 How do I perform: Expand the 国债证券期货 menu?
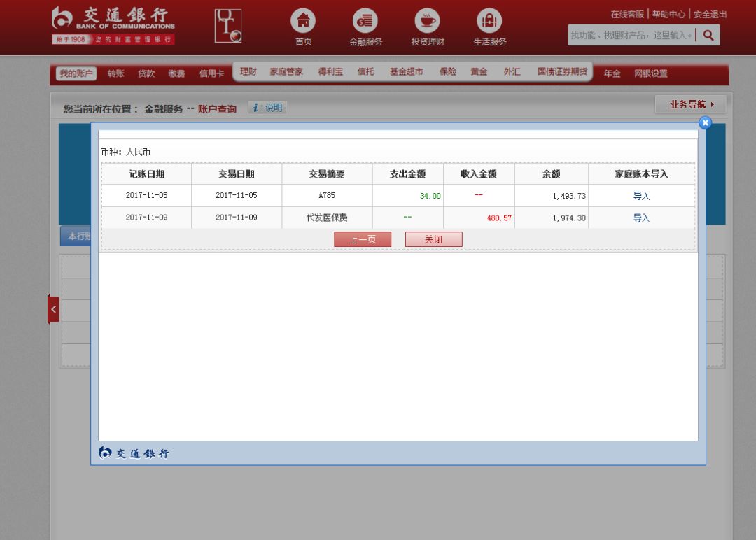563,72
